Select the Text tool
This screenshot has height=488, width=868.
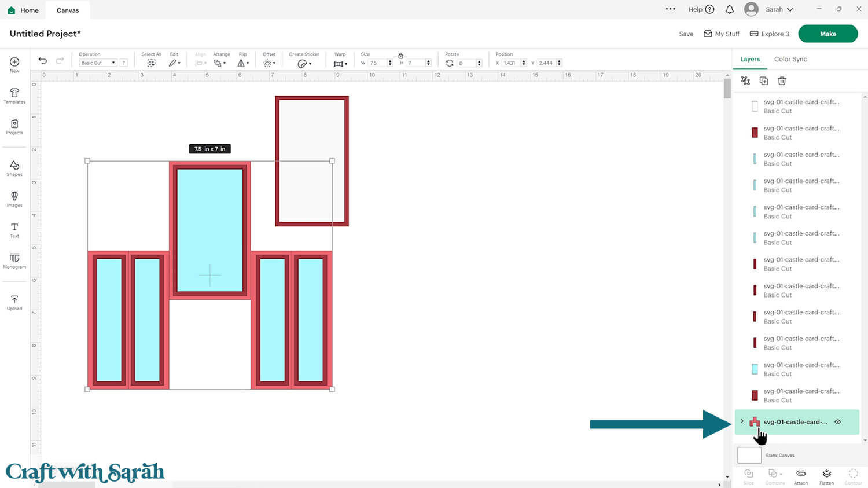tap(14, 230)
